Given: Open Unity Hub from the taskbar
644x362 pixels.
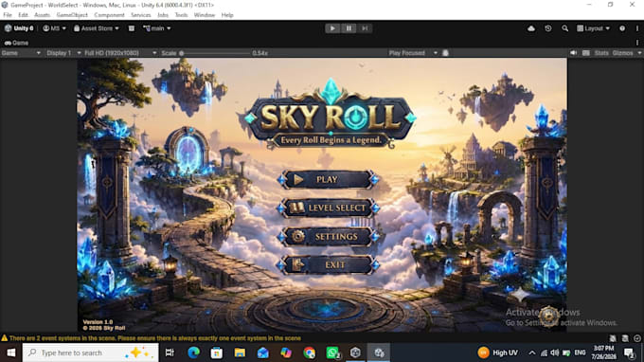Looking at the screenshot, I should (355, 353).
